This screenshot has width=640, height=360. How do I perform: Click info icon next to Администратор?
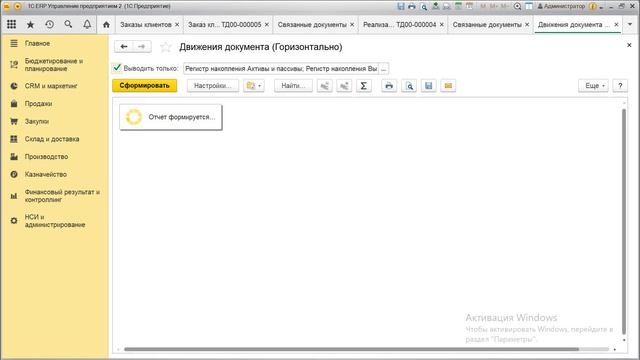click(593, 6)
